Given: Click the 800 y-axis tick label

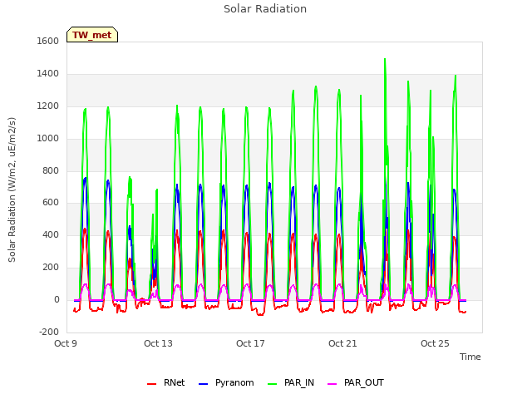Looking at the screenshot, I should click(x=51, y=170).
